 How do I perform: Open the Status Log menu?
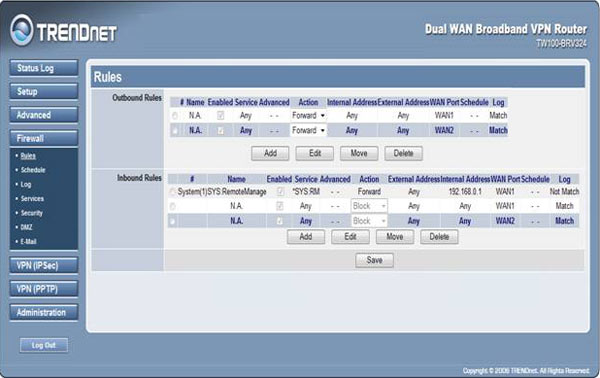point(44,68)
